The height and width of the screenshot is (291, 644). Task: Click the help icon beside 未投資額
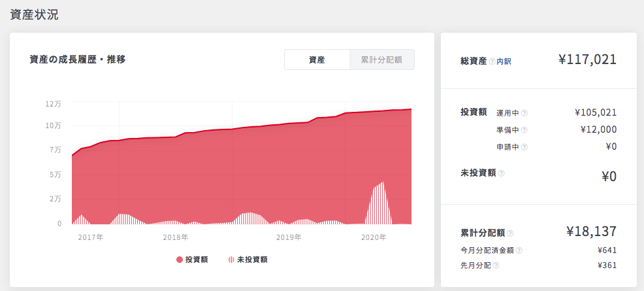[501, 173]
